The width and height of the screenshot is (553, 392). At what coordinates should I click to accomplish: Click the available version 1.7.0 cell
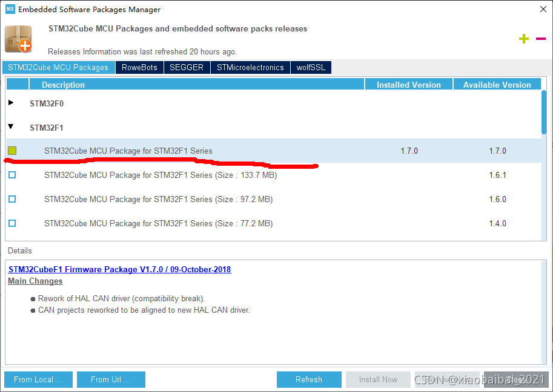coord(498,151)
